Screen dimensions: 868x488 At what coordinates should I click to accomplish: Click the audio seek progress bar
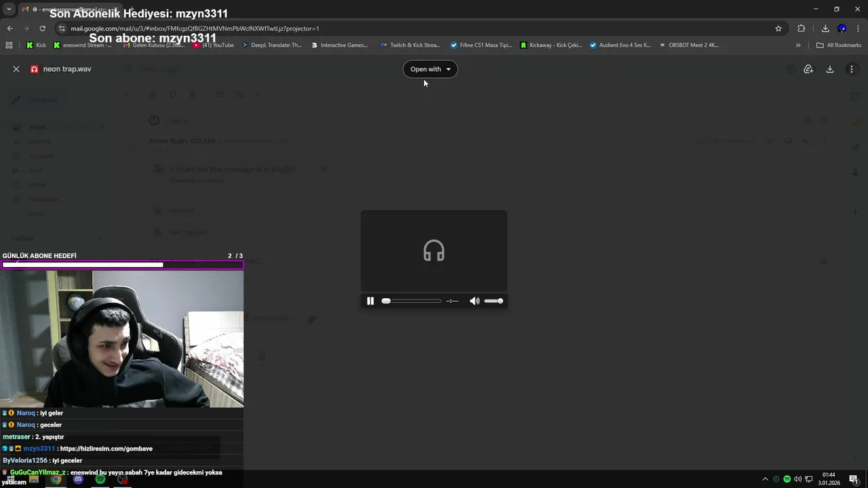coord(411,301)
